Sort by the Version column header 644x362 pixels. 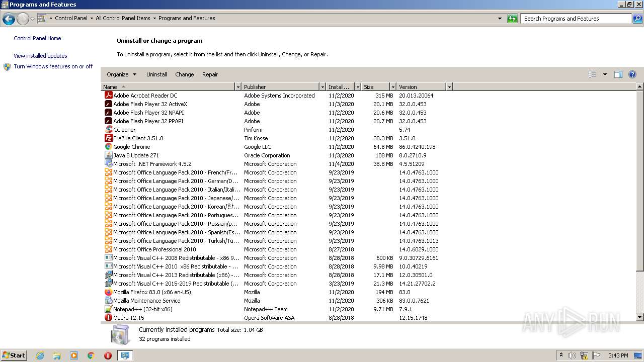422,87
